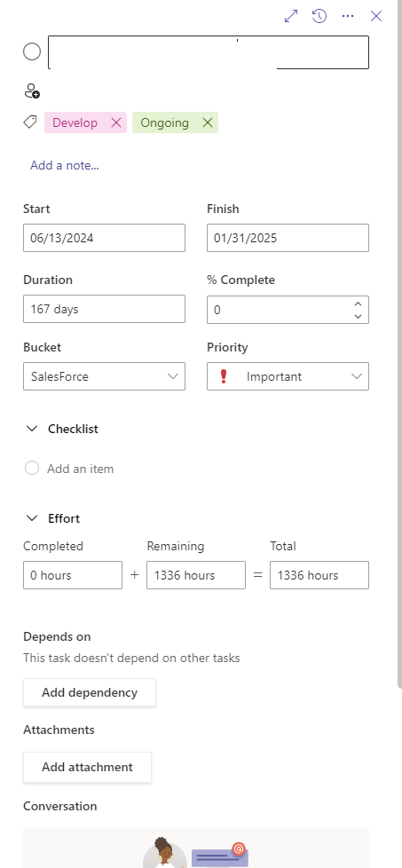Viewport: 402px width, 868px height.
Task: Increase % Complete with the up arrow
Action: [x=358, y=304]
